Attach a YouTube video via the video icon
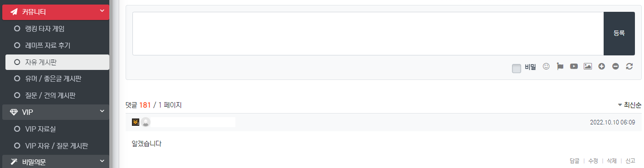The height and width of the screenshot is (168, 644). [x=574, y=66]
